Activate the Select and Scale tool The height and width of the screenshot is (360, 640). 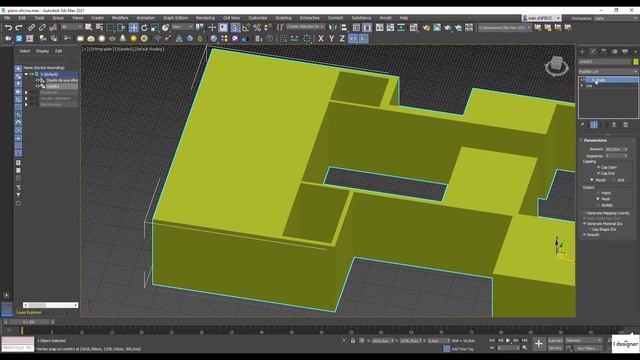(155, 28)
